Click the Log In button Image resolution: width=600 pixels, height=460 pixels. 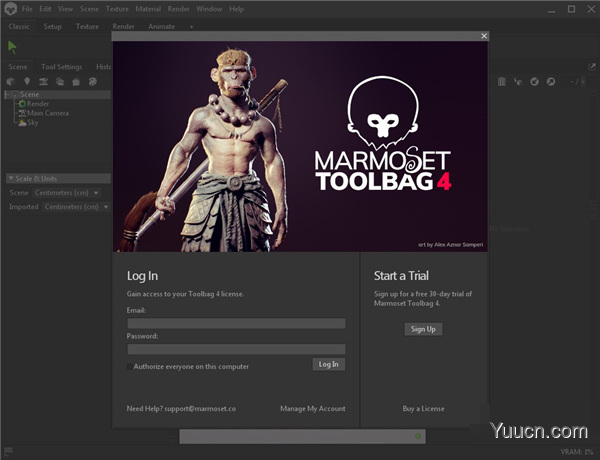[329, 364]
